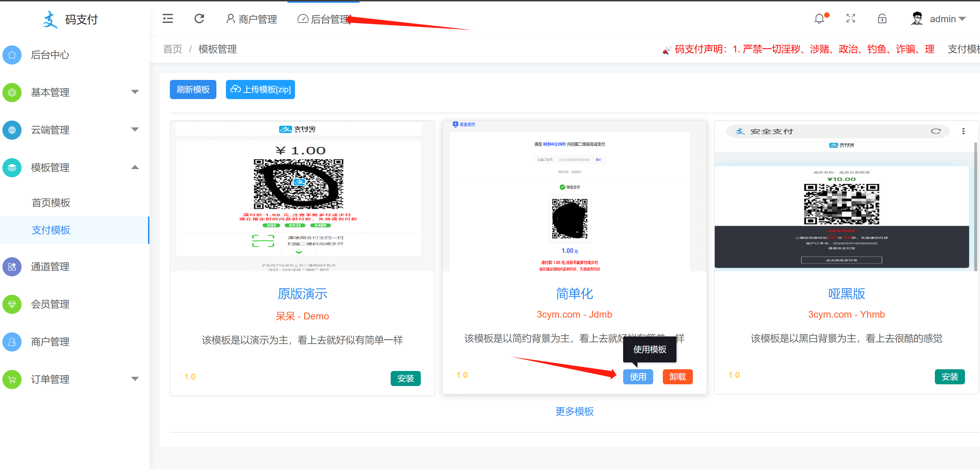
Task: Click the 刷新模板 button
Action: tap(193, 89)
